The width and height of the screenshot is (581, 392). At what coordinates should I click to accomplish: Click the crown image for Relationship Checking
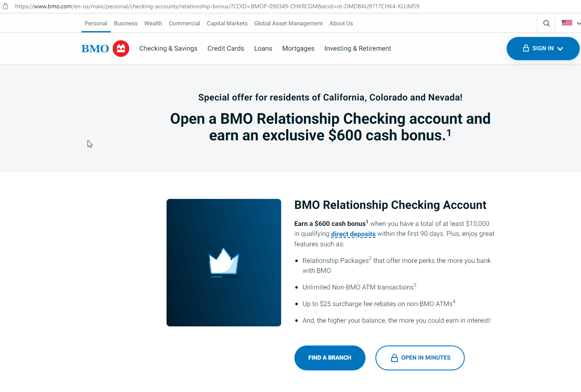point(223,262)
